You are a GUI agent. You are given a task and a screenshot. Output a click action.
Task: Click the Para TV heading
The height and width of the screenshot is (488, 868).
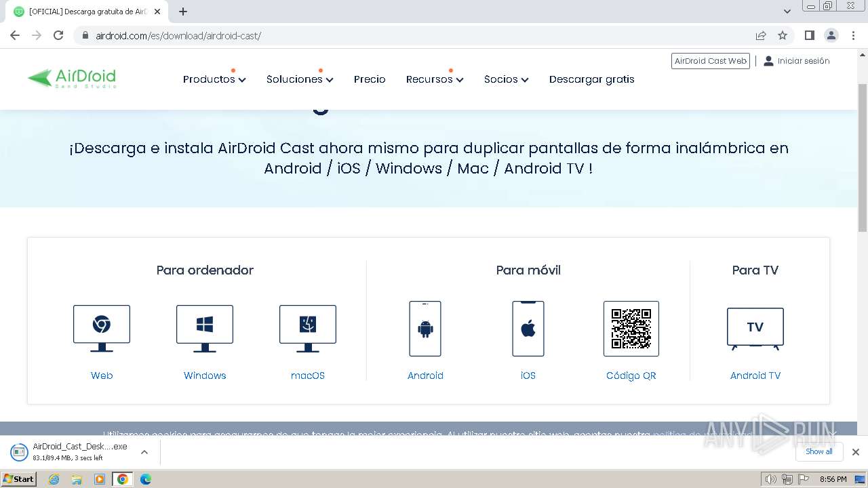[x=755, y=270]
